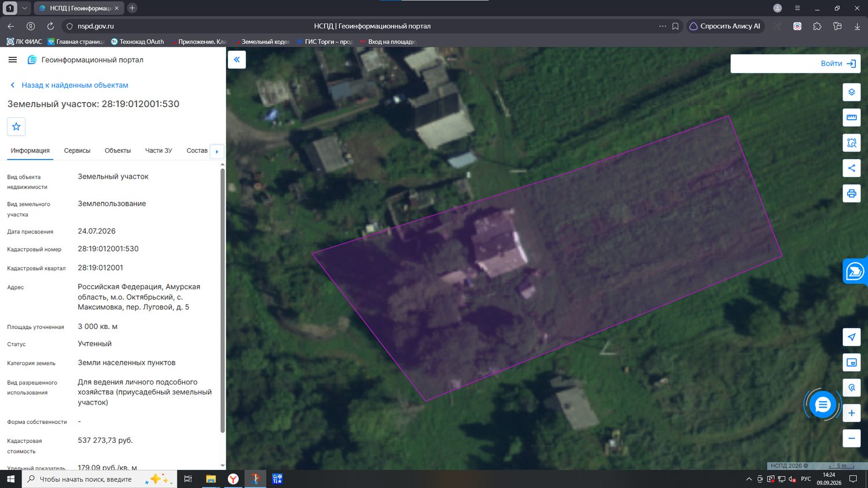Select the cadastral number 28:19:012001:530 value

click(108, 249)
